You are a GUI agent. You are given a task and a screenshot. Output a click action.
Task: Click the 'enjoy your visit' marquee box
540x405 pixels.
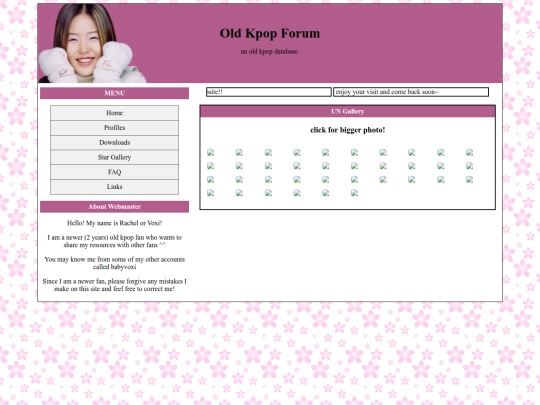pyautogui.click(x=411, y=92)
